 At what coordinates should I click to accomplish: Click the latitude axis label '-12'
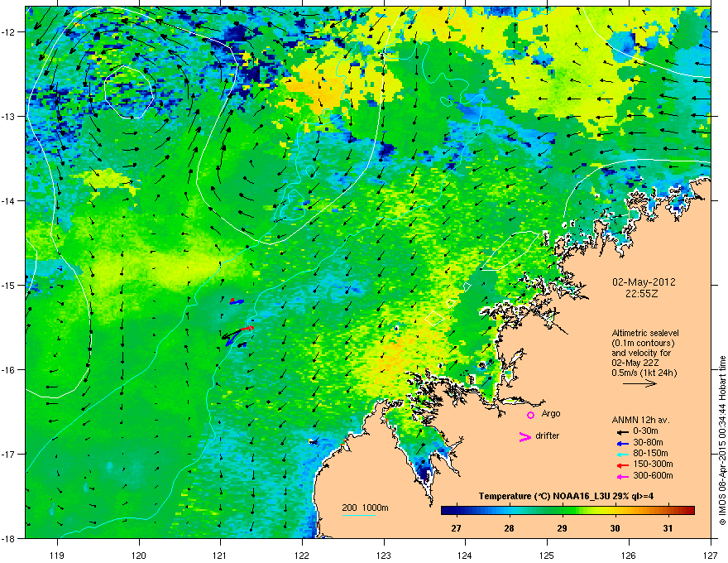(x=8, y=32)
